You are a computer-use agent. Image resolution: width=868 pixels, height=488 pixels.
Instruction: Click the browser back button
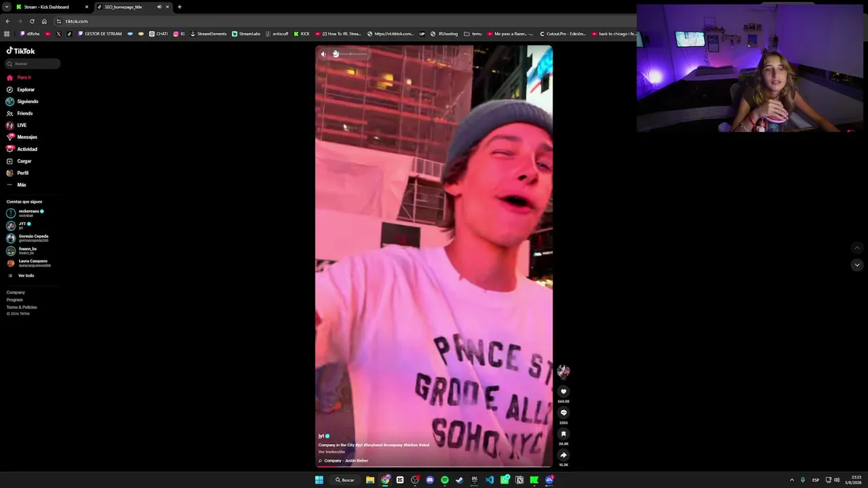7,21
